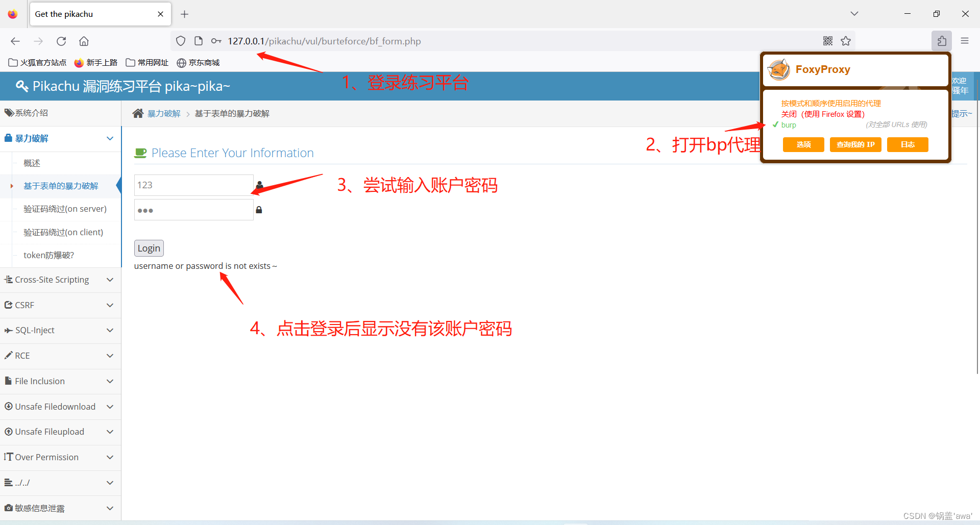Viewport: 980px width, 525px height.
Task: Click the 查询我的 IP button
Action: (855, 145)
